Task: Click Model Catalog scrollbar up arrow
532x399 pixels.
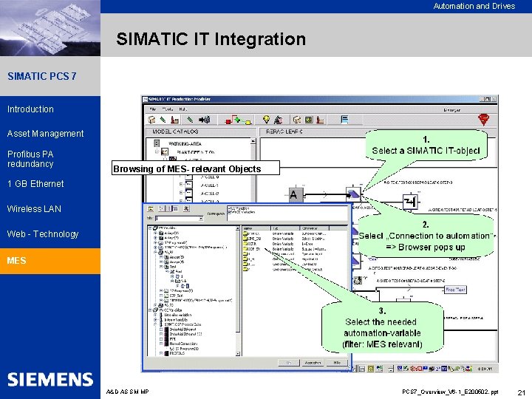Action: click(x=253, y=140)
